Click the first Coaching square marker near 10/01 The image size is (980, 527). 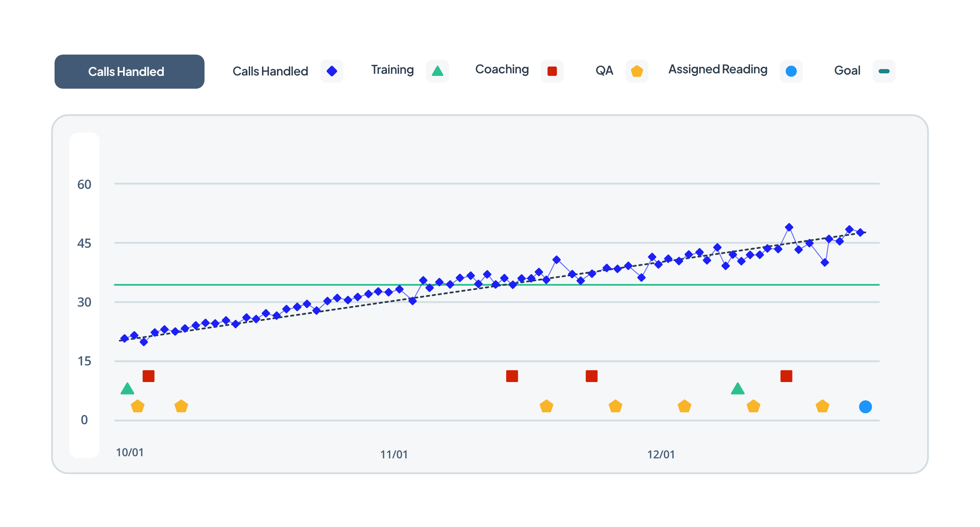148,376
